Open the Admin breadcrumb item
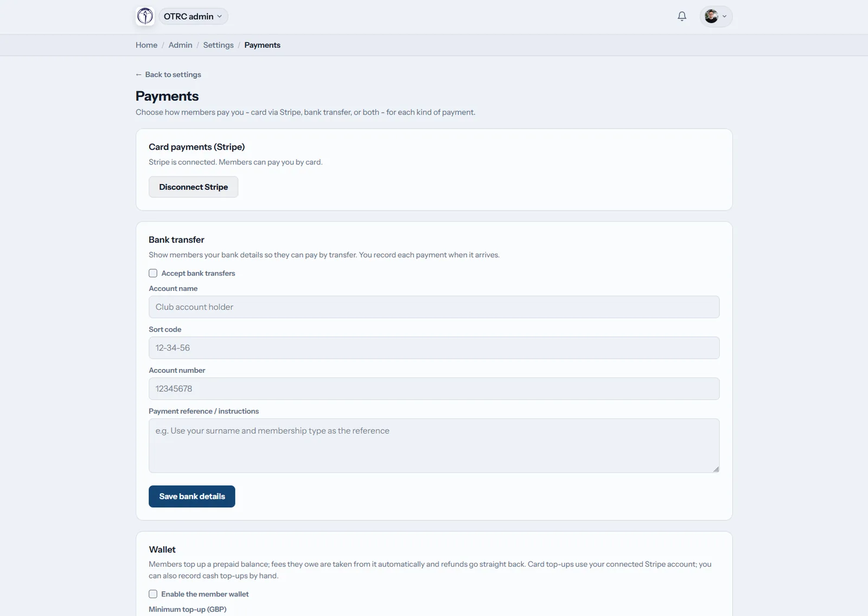This screenshot has height=616, width=868. [180, 45]
